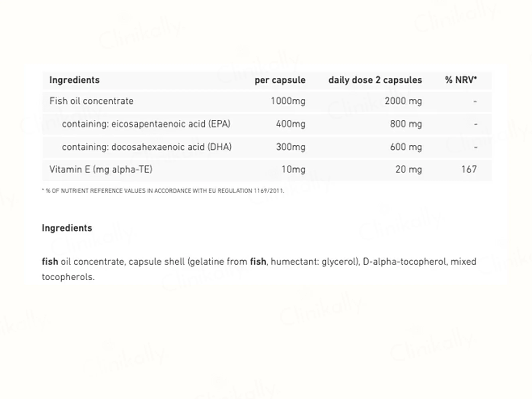Select the eicosapentaenoic acid (EPA) row

click(x=267, y=124)
